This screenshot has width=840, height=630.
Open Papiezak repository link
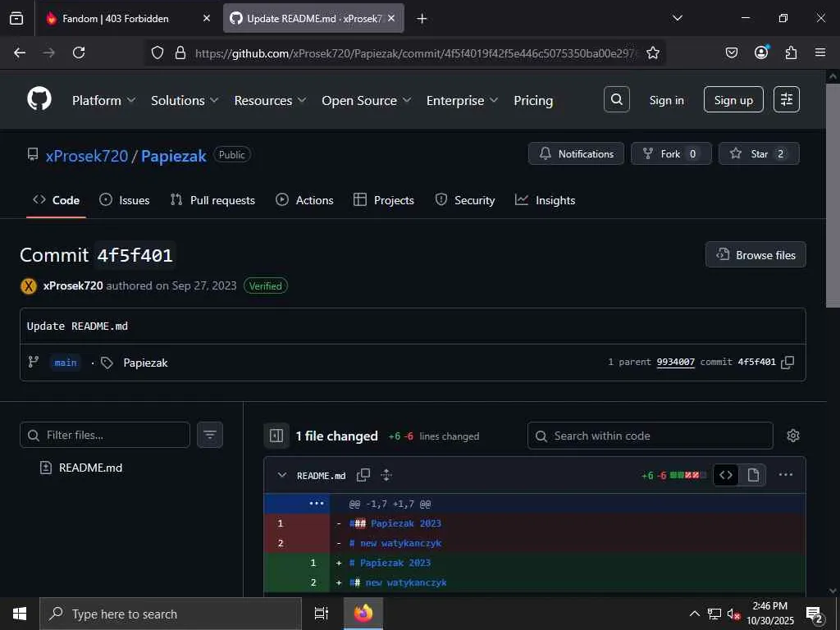coord(174,156)
